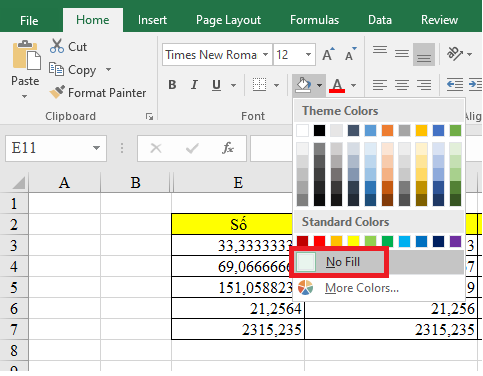Pick standard yellow color swatch

click(x=353, y=241)
